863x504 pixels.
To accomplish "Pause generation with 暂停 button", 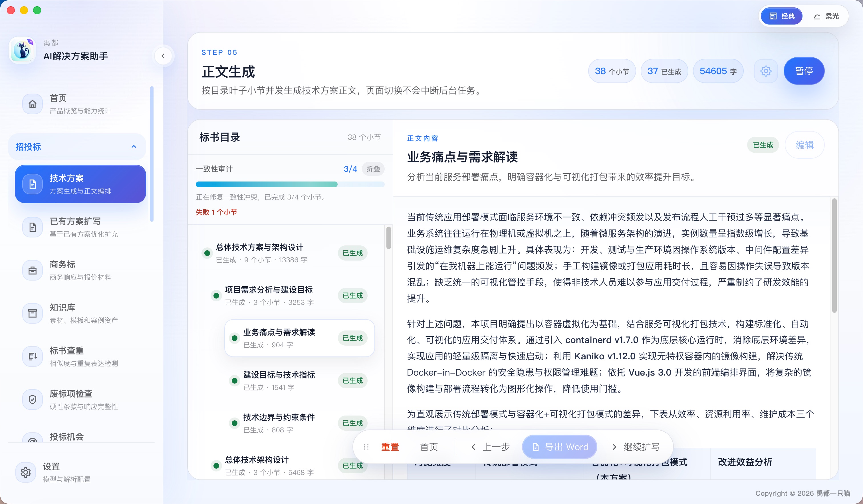I will (x=804, y=71).
